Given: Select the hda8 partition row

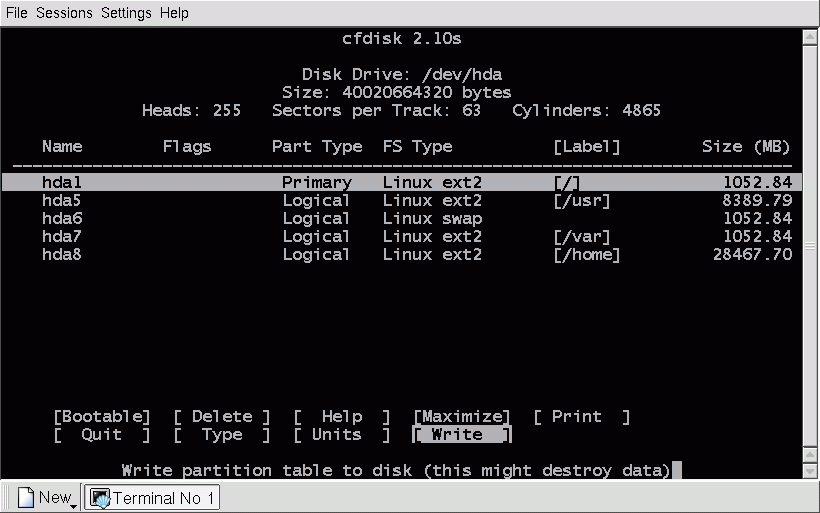Looking at the screenshot, I should click(402, 254).
